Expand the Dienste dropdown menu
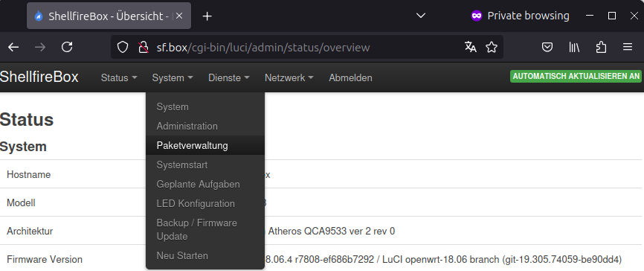The image size is (644, 271). pos(229,77)
